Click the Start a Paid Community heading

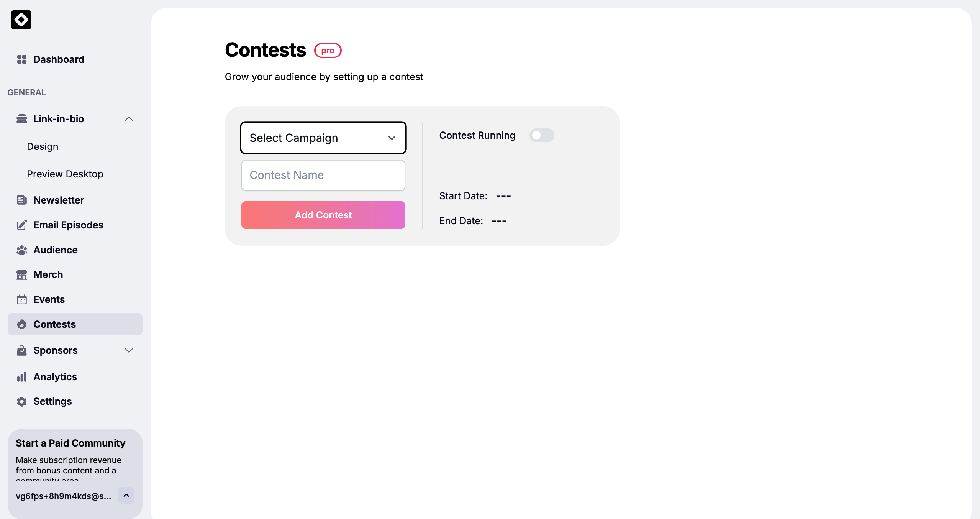click(x=70, y=443)
